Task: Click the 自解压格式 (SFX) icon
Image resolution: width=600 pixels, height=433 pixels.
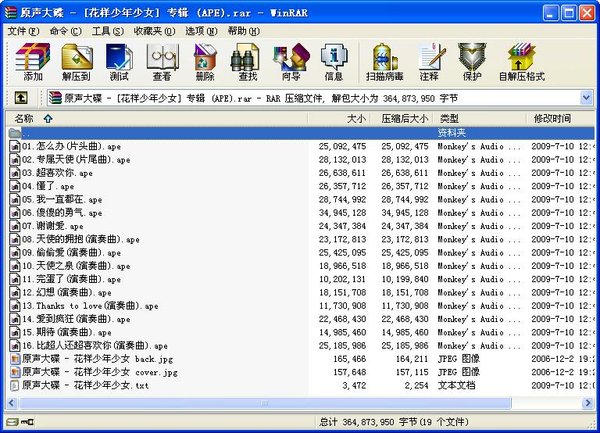Action: 522,63
